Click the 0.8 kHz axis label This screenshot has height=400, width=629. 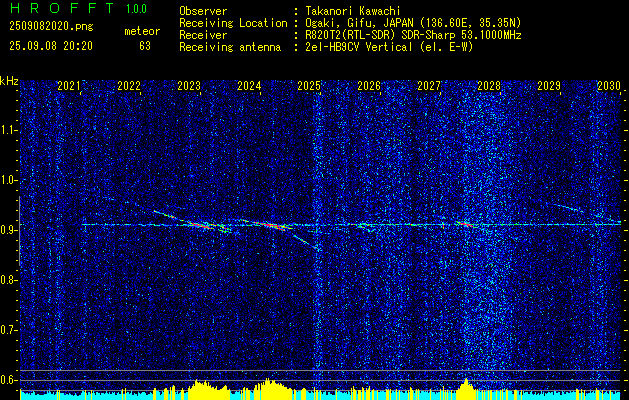point(8,280)
